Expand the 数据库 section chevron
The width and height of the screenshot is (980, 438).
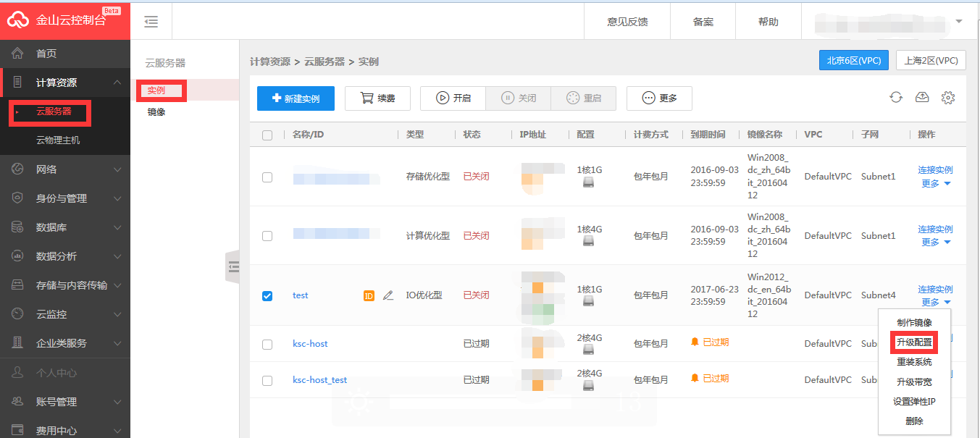[x=117, y=227]
